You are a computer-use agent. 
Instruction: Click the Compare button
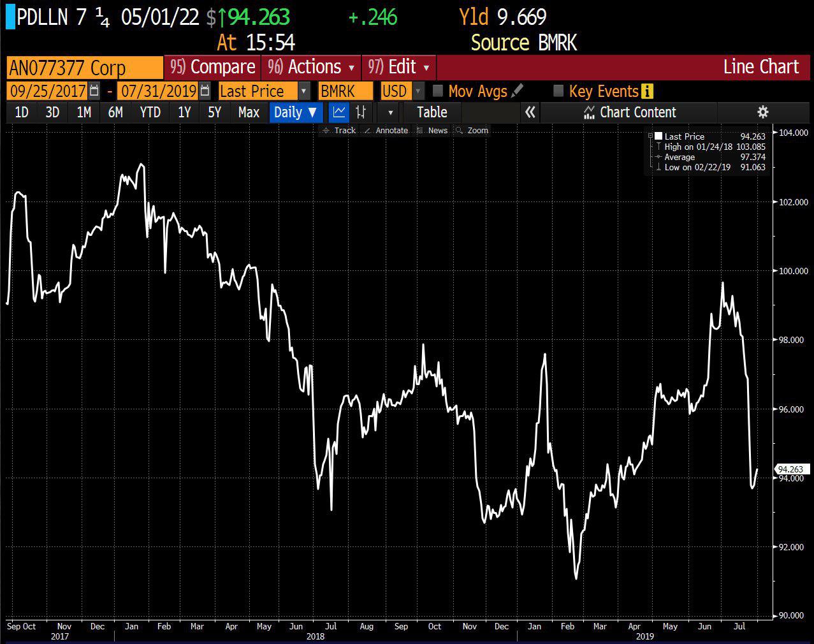click(x=213, y=67)
